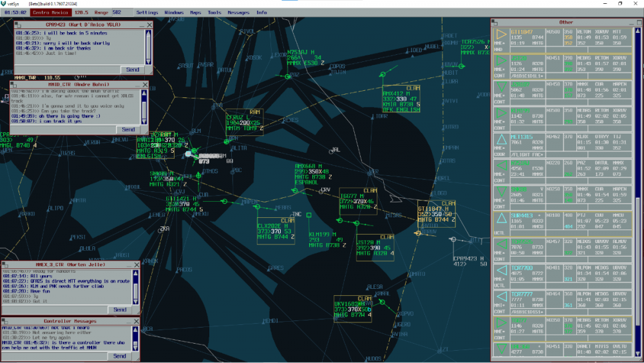This screenshot has width=644, height=363.
Task: Open the Tools menu
Action: pos(214,12)
